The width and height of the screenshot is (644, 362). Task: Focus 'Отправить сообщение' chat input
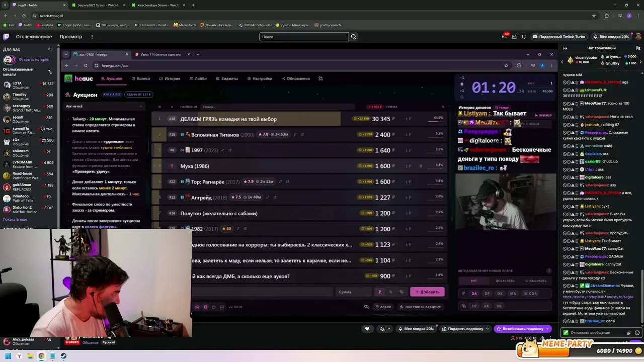(597, 333)
